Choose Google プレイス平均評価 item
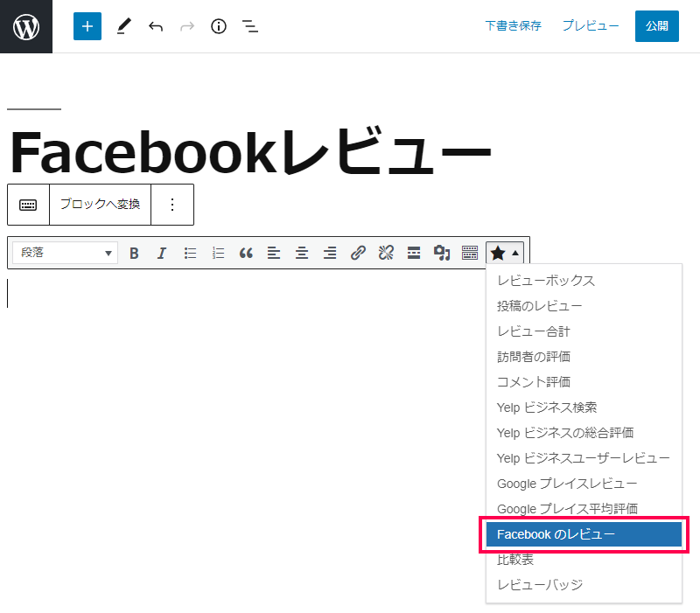 coord(584,509)
